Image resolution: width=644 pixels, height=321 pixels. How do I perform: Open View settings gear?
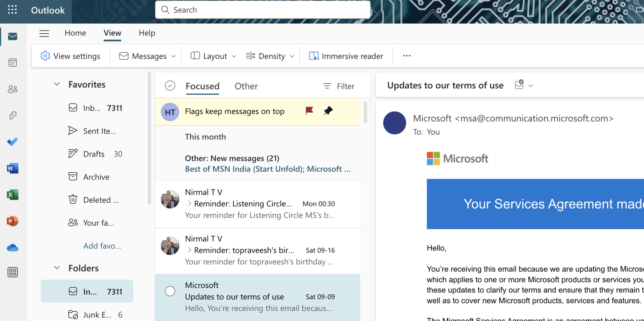coord(70,56)
